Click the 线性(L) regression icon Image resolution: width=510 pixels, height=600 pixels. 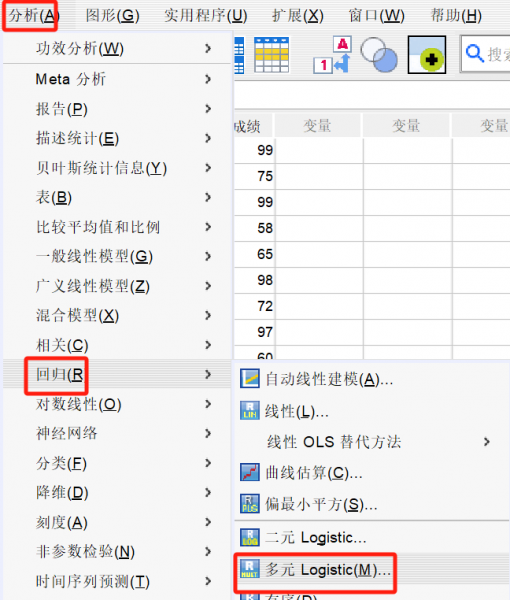[x=250, y=411]
